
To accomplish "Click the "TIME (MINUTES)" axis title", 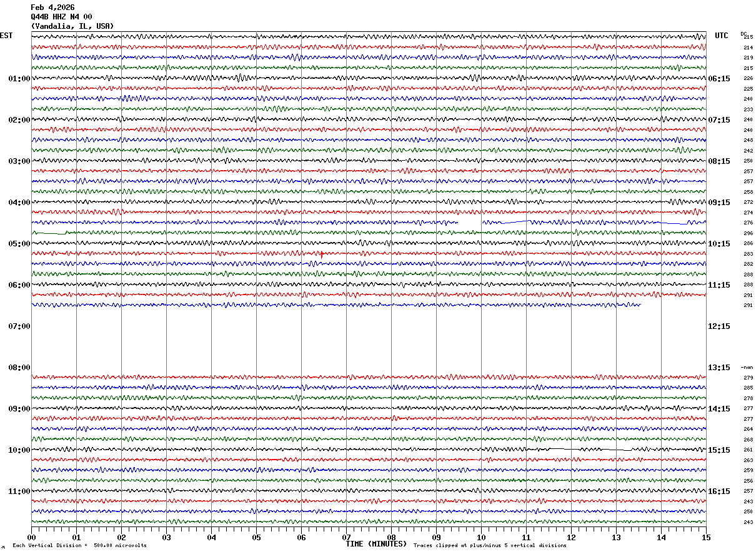I will [x=376, y=544].
